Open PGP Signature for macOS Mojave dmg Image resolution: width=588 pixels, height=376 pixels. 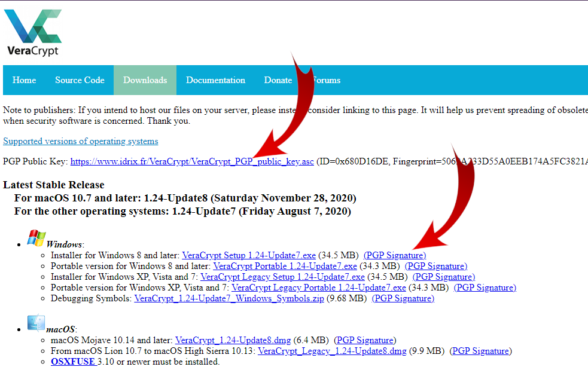[x=365, y=340]
